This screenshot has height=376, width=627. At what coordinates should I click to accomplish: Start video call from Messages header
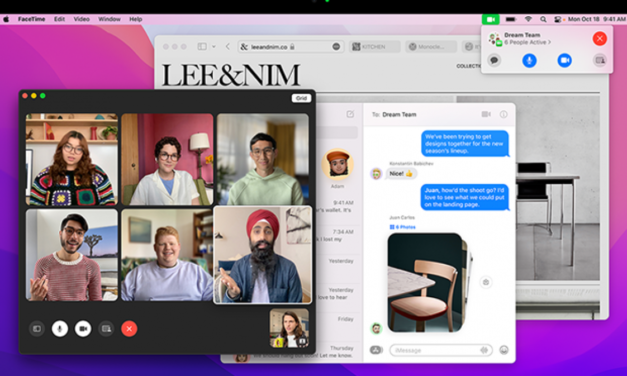pos(486,114)
